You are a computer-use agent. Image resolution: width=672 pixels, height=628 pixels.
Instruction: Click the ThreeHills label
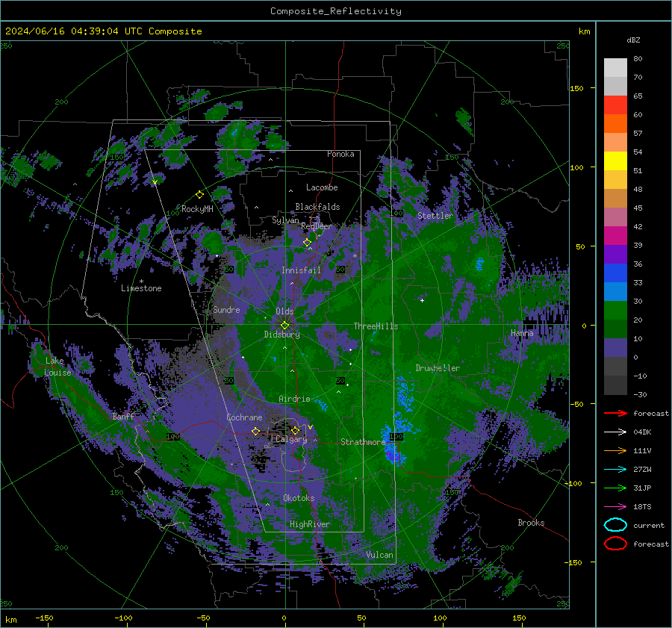click(376, 326)
